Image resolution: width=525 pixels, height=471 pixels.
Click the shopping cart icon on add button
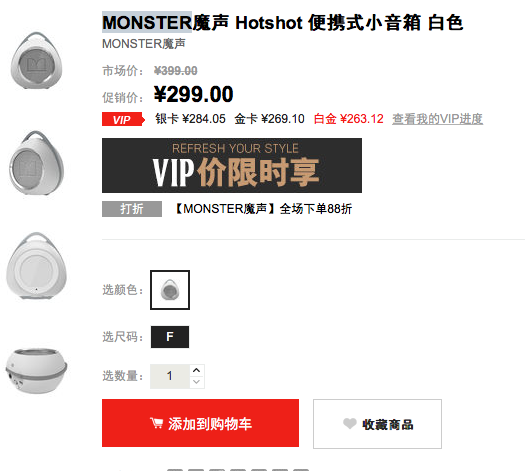pos(156,423)
